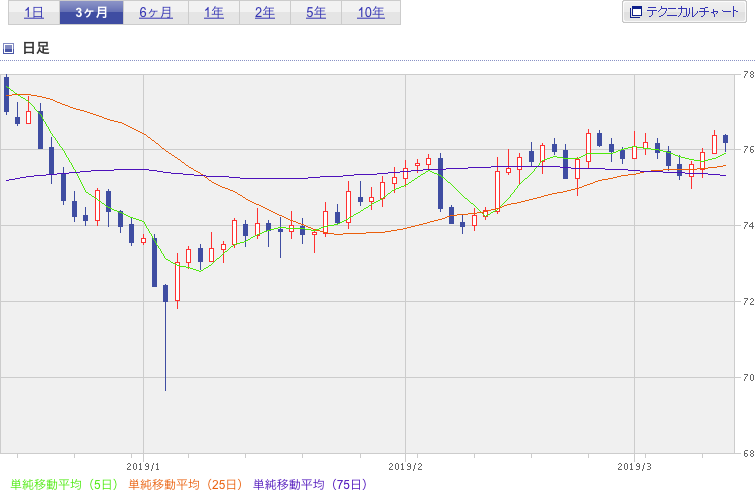Click the 70 price axis label

tap(748, 377)
